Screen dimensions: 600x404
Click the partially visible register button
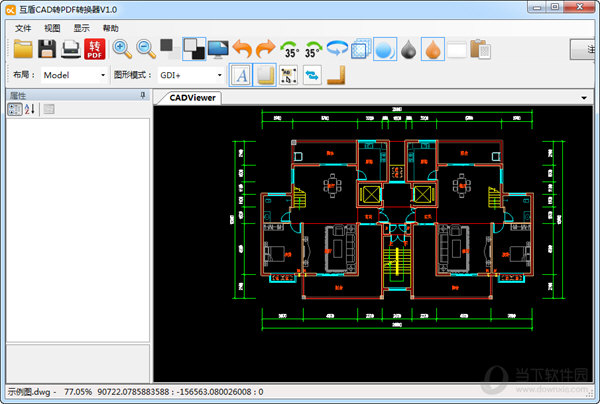(582, 49)
